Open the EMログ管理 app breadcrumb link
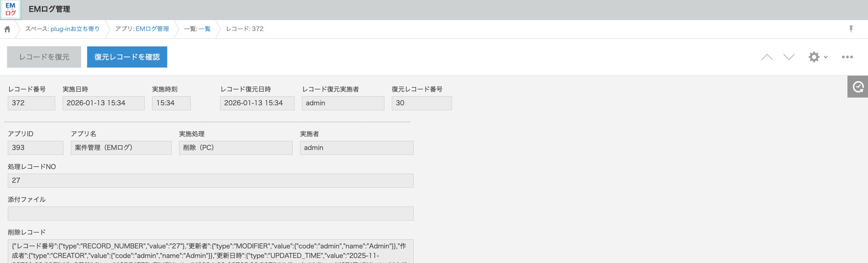The height and width of the screenshot is (263, 868). tap(152, 29)
